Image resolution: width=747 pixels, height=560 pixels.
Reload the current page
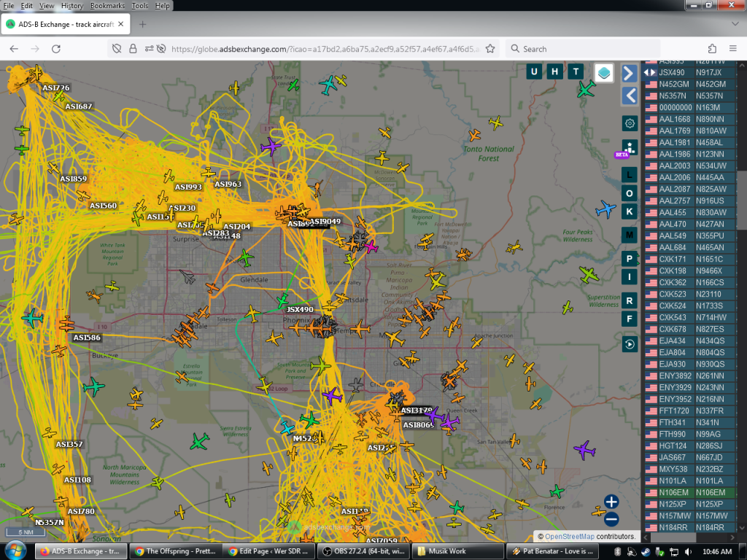coord(55,49)
